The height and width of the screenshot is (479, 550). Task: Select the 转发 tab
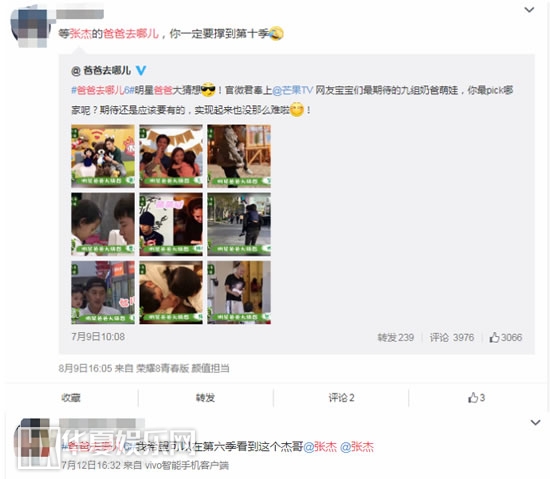206,398
